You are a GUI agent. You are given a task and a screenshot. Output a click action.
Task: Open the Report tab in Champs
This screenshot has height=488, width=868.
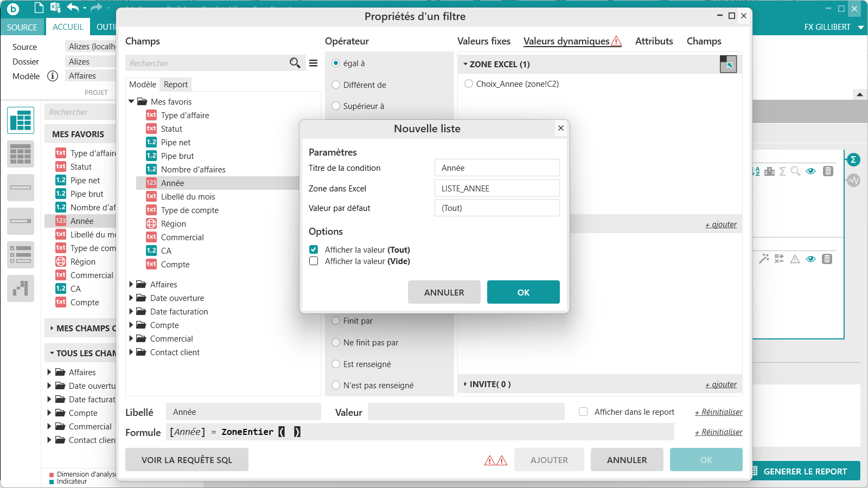(x=175, y=84)
